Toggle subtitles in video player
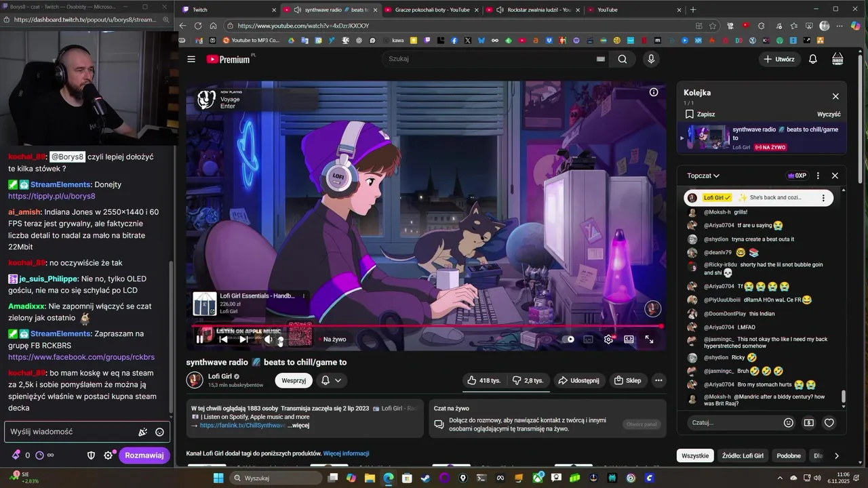This screenshot has height=488, width=868. click(x=588, y=340)
